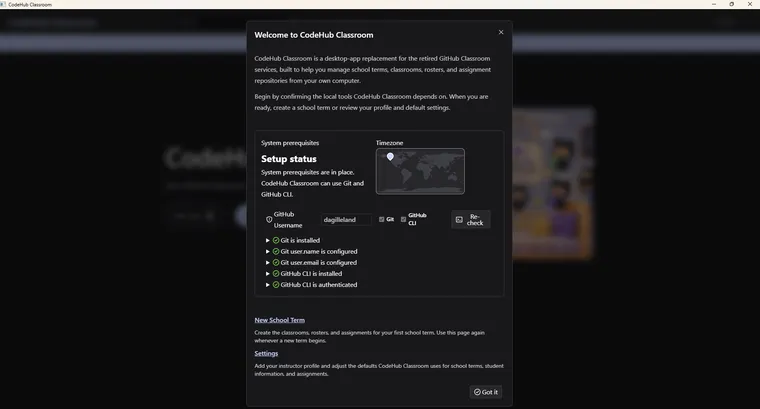Minimize the CodeHub Classroom window
Viewport: 760px width, 409px height.
tap(713, 4)
